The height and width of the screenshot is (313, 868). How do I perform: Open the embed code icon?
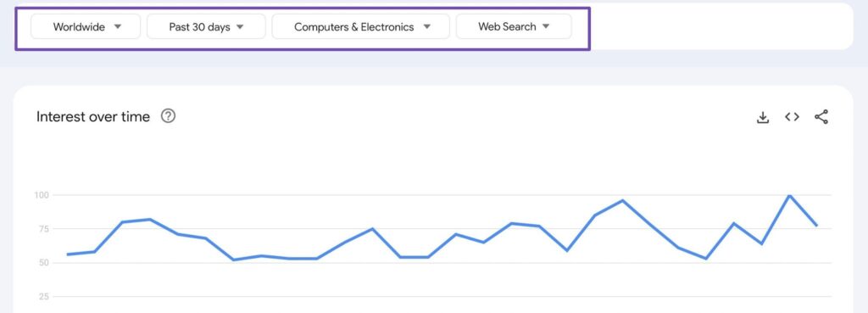[x=793, y=117]
